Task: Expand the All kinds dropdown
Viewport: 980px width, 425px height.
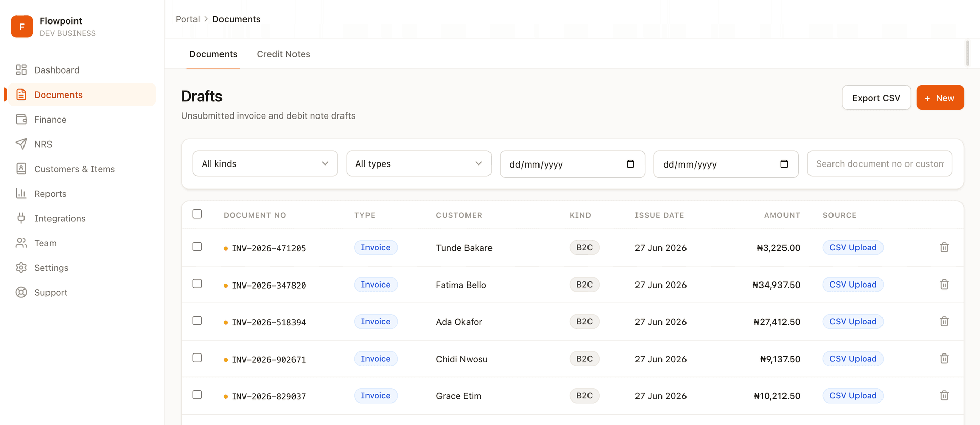Action: point(265,163)
